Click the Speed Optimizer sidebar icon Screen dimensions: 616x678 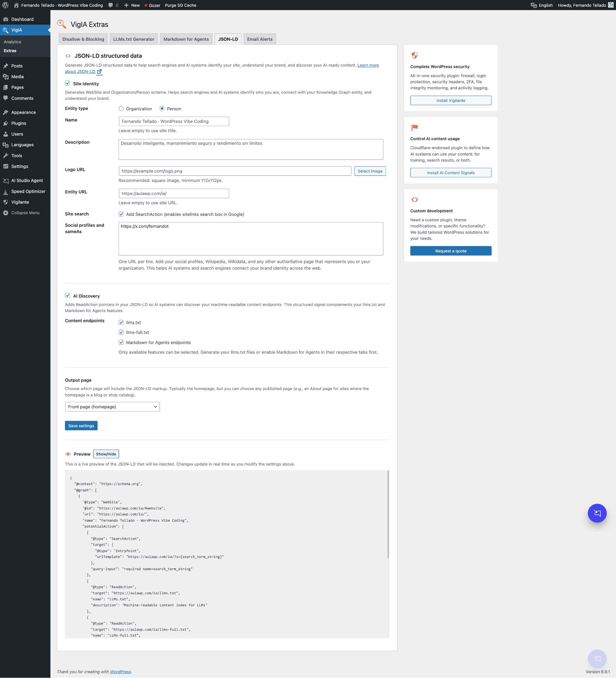(x=6, y=191)
